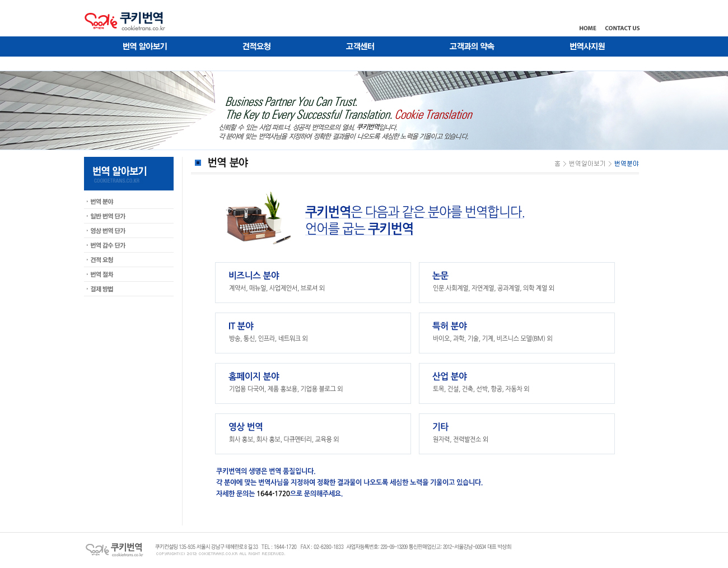The image size is (728, 568).
Task: Open the 번역사지원 menu
Action: tap(587, 46)
